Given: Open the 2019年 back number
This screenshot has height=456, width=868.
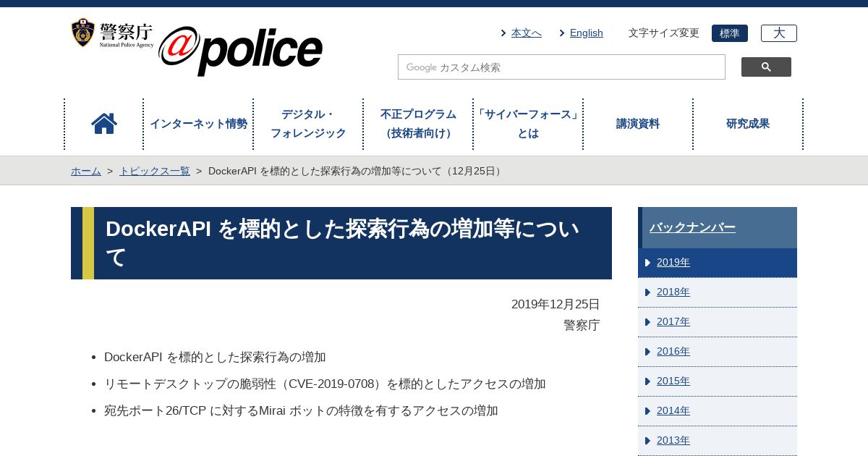Looking at the screenshot, I should 718,263.
